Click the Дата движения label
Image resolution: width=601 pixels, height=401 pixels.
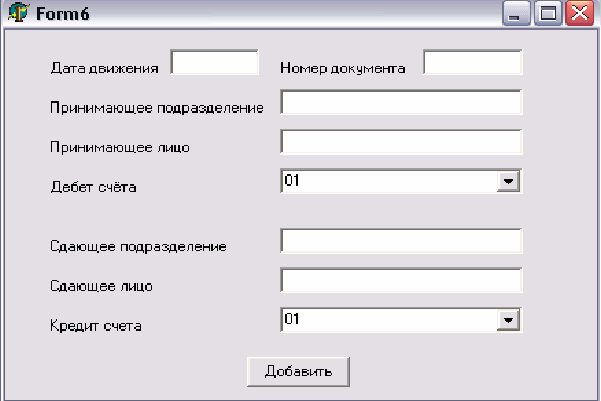tap(105, 69)
